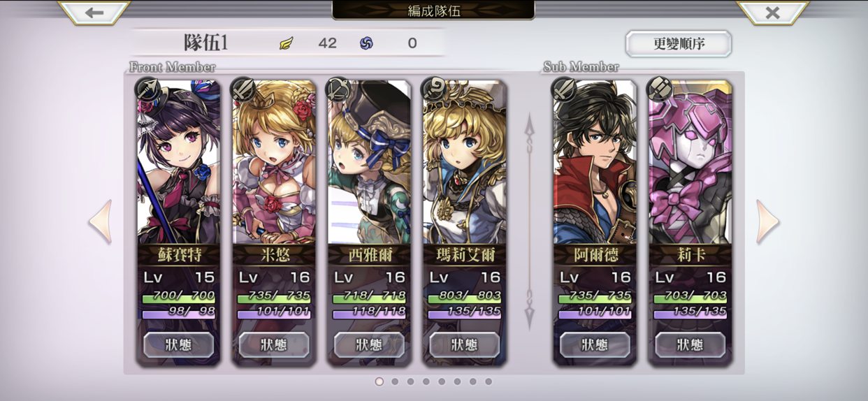The height and width of the screenshot is (401, 868).
Task: Select the last page indicator dot
Action: coord(489,381)
